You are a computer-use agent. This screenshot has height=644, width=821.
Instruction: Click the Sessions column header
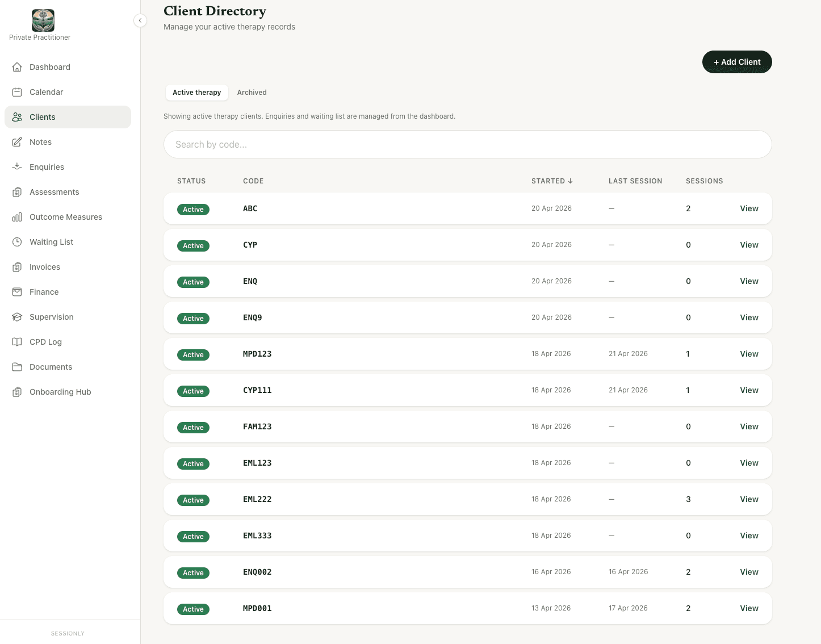(x=704, y=181)
